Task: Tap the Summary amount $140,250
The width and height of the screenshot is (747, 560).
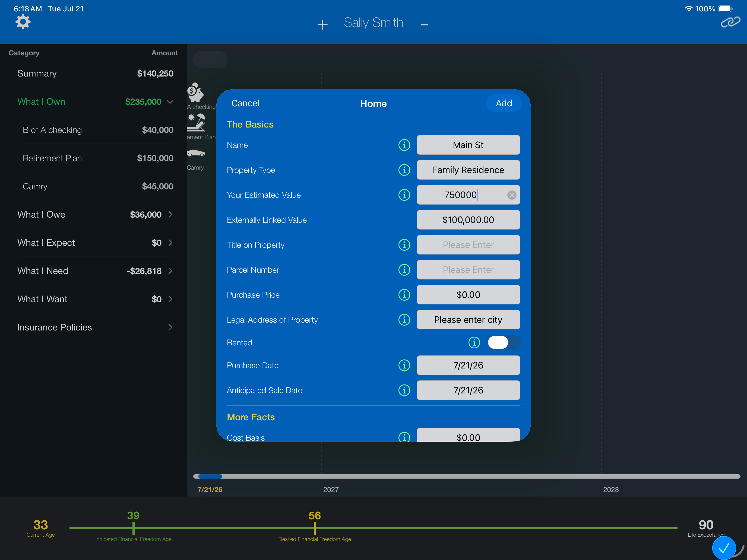Action: (x=155, y=74)
